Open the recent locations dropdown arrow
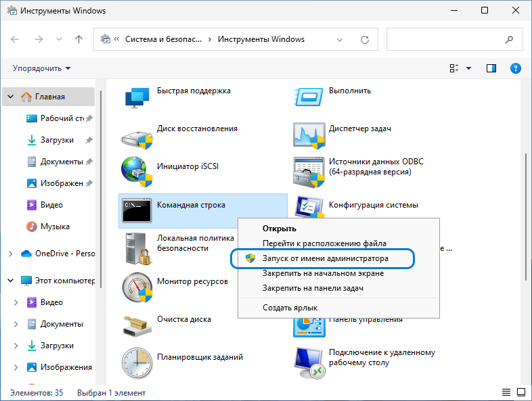The width and height of the screenshot is (532, 401). click(59, 39)
